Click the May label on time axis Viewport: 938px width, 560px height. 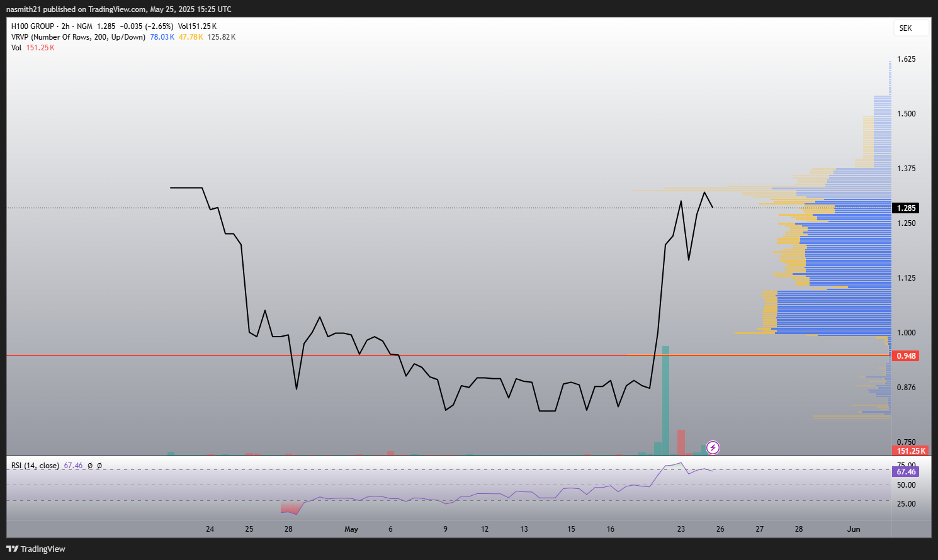coord(351,529)
